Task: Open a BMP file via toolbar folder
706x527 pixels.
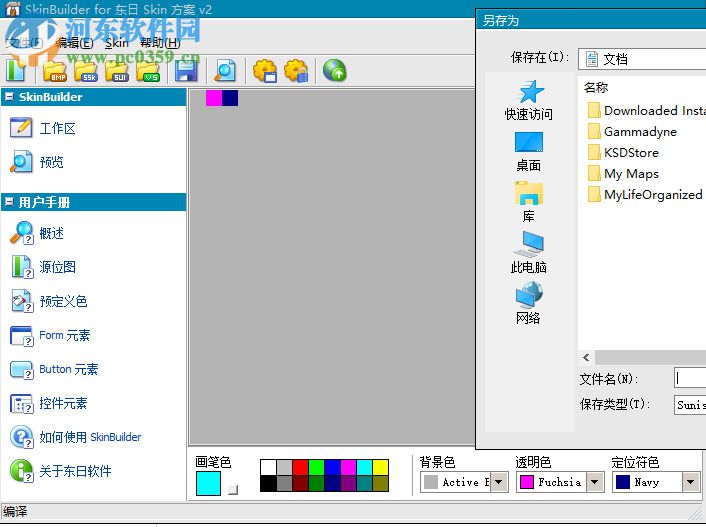Action: click(54, 70)
